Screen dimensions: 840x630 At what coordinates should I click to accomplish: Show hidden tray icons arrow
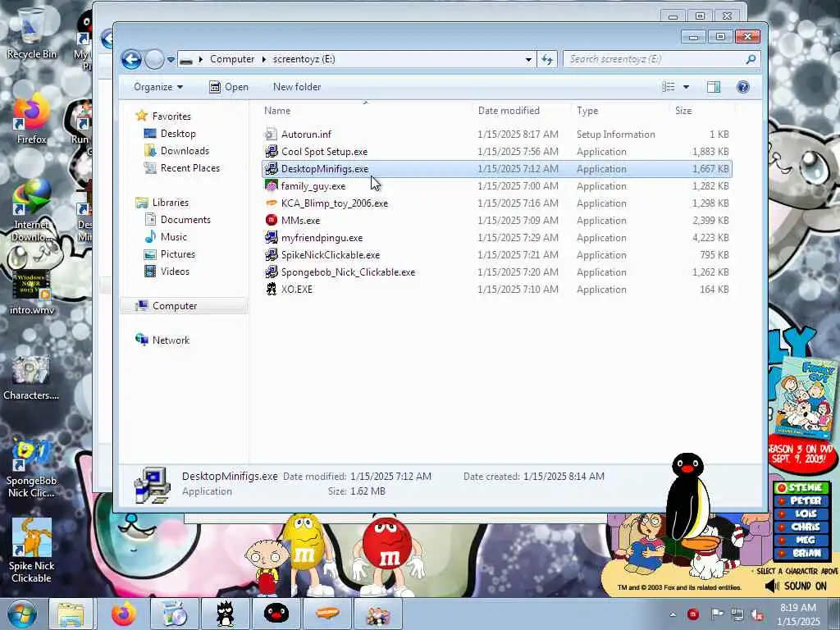[x=673, y=614]
